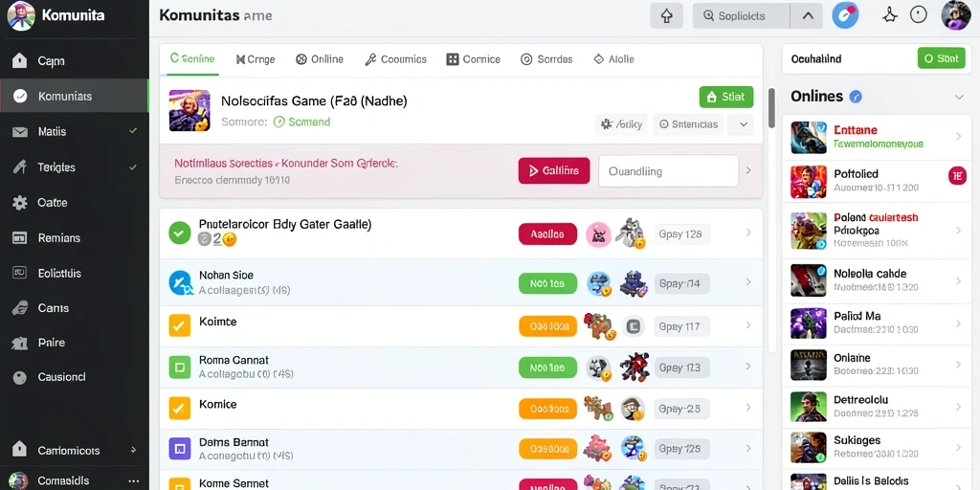
Task: Toggle the green checkmark on Pnutelaroicor row
Action: coord(180,234)
